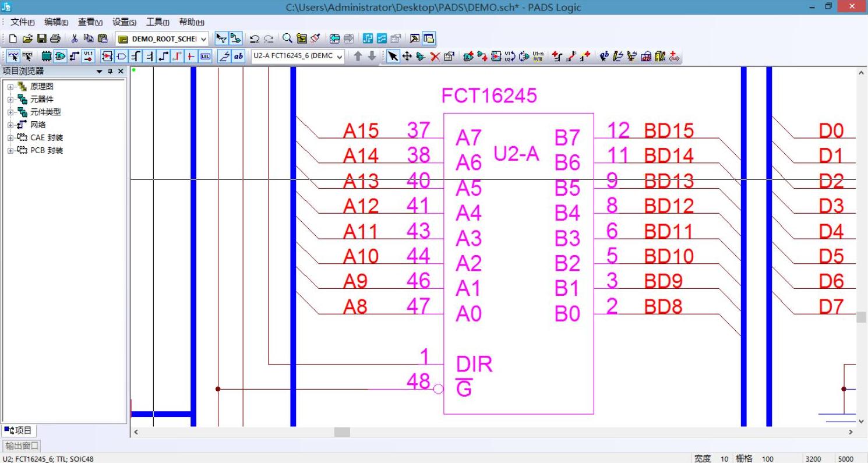
Task: Click the DIR pin label
Action: coord(474,365)
